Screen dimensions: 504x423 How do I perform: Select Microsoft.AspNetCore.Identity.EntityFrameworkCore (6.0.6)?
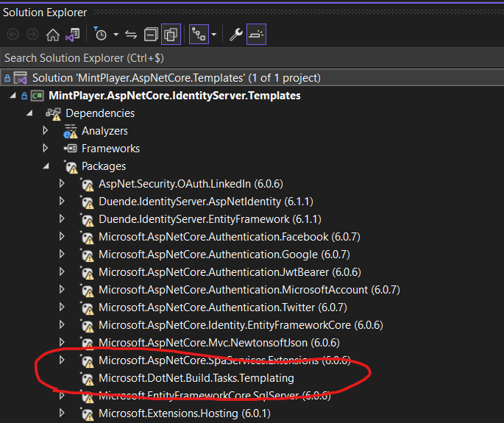click(241, 325)
